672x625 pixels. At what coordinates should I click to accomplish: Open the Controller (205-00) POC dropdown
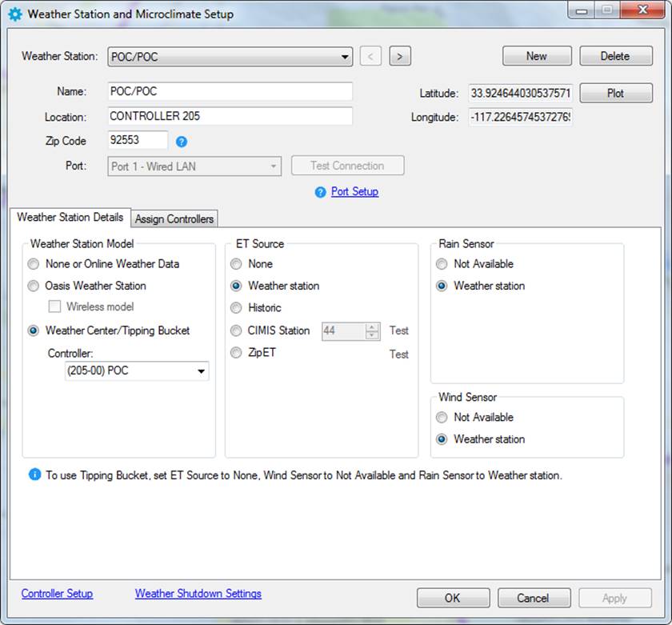[x=137, y=371]
